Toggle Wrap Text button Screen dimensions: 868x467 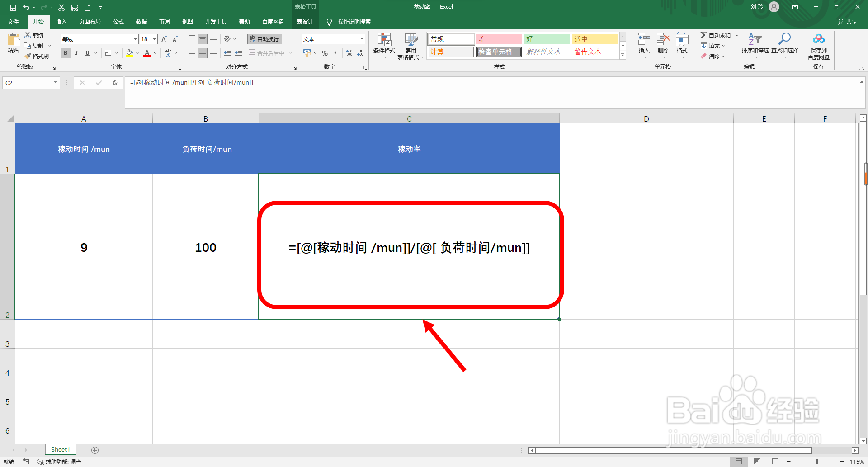pyautogui.click(x=264, y=39)
